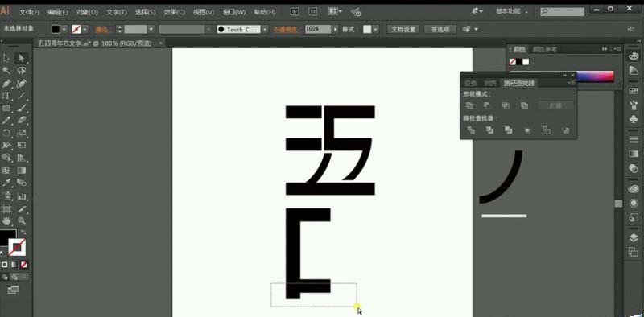Open the Swatches panel from right dock
The image size is (644, 317).
634,91
